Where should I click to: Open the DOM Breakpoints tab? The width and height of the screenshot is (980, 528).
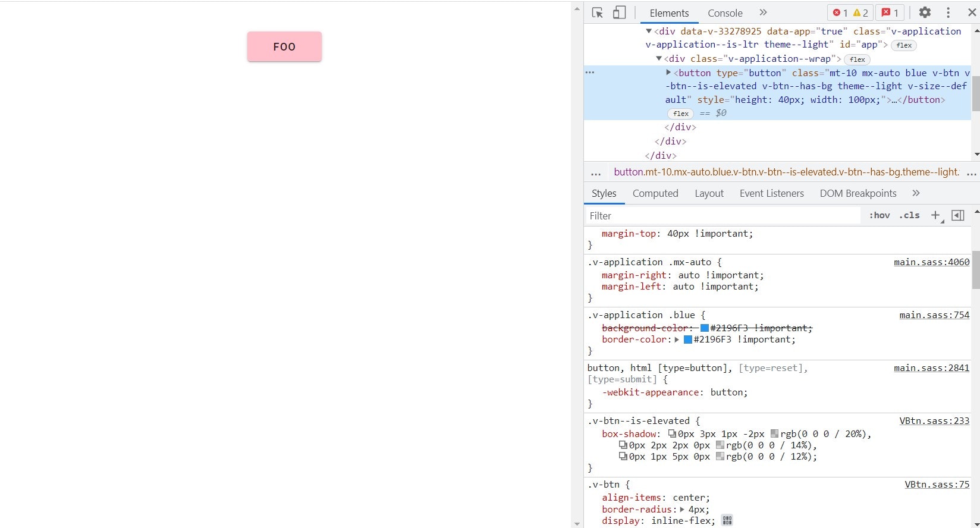[857, 193]
